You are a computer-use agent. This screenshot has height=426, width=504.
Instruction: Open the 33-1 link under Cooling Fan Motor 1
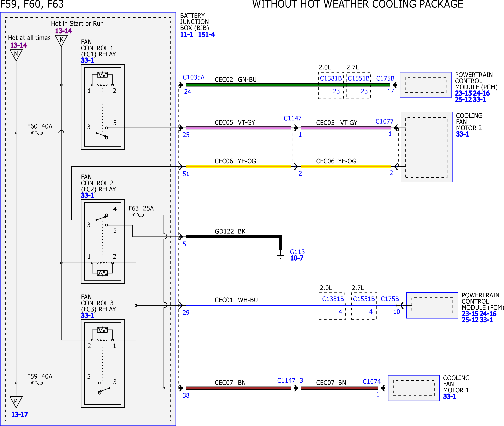(x=450, y=396)
